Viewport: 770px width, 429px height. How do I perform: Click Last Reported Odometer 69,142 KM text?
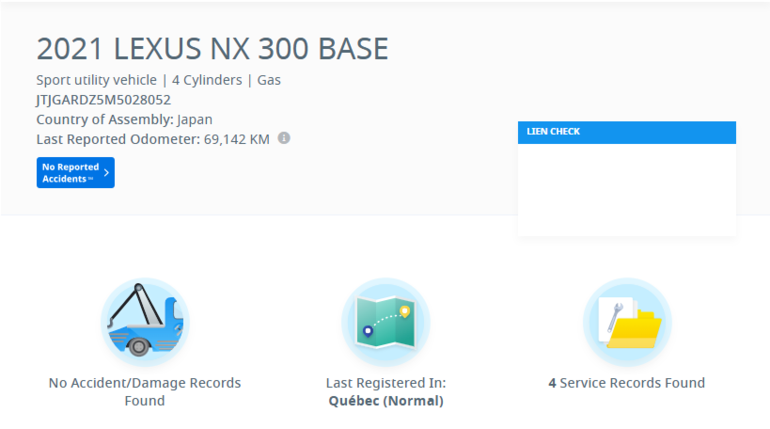pyautogui.click(x=152, y=139)
